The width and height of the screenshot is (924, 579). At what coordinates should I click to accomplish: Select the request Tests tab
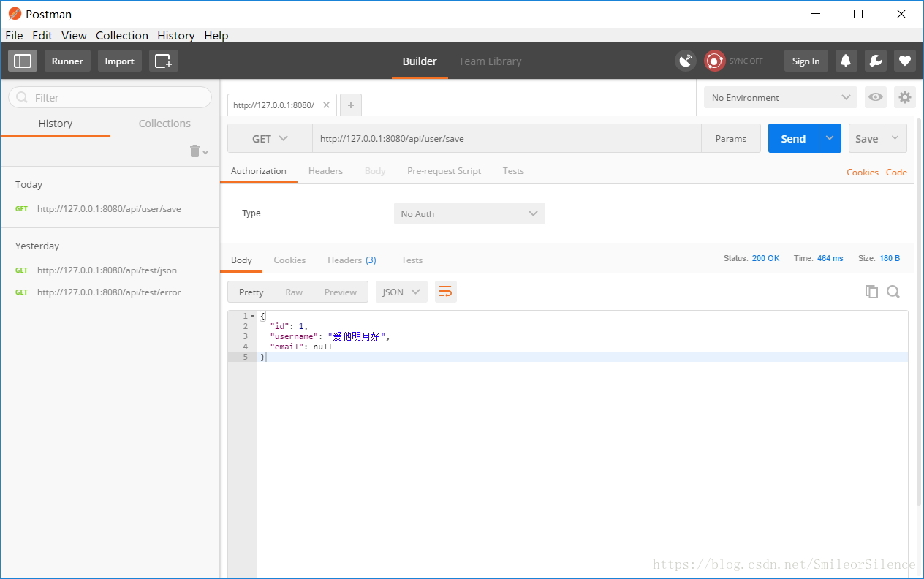(x=513, y=171)
